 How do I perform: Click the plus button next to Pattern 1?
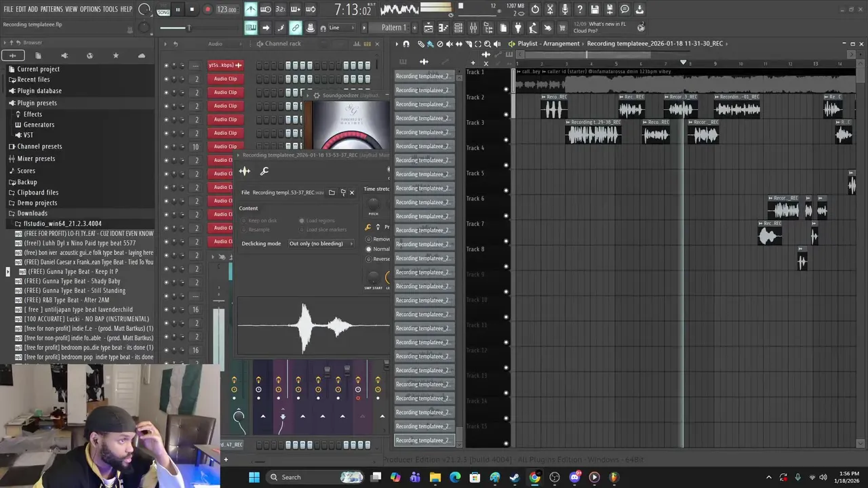pyautogui.click(x=414, y=28)
